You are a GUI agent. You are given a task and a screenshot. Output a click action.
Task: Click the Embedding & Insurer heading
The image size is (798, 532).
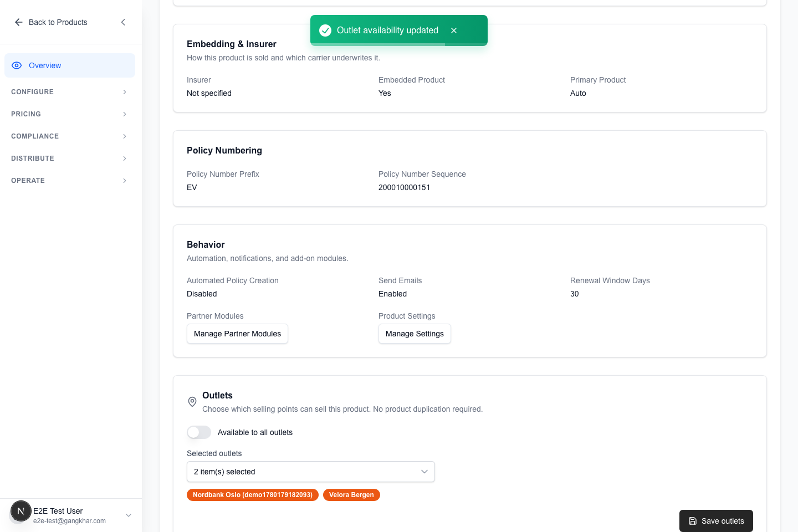pyautogui.click(x=232, y=44)
